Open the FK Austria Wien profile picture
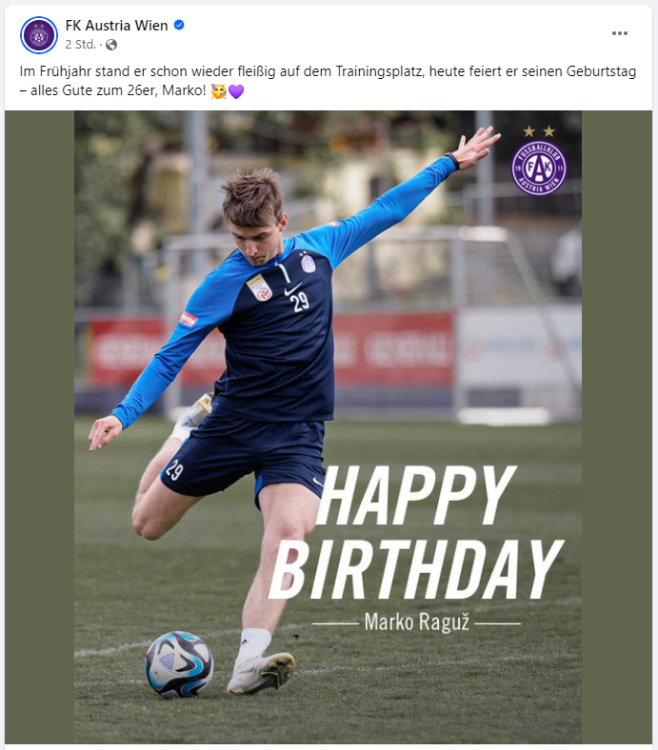The height and width of the screenshot is (750, 658). 39,34
